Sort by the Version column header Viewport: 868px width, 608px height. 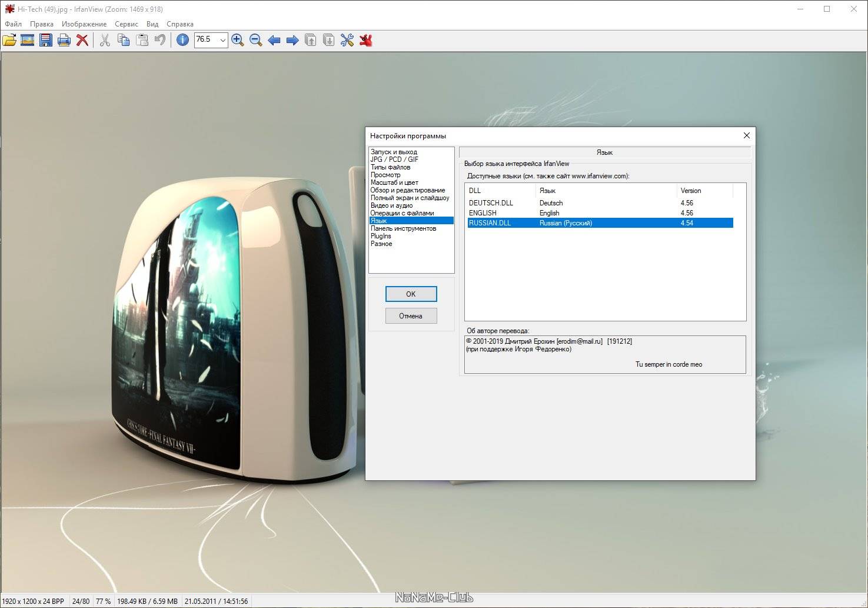[x=705, y=191]
